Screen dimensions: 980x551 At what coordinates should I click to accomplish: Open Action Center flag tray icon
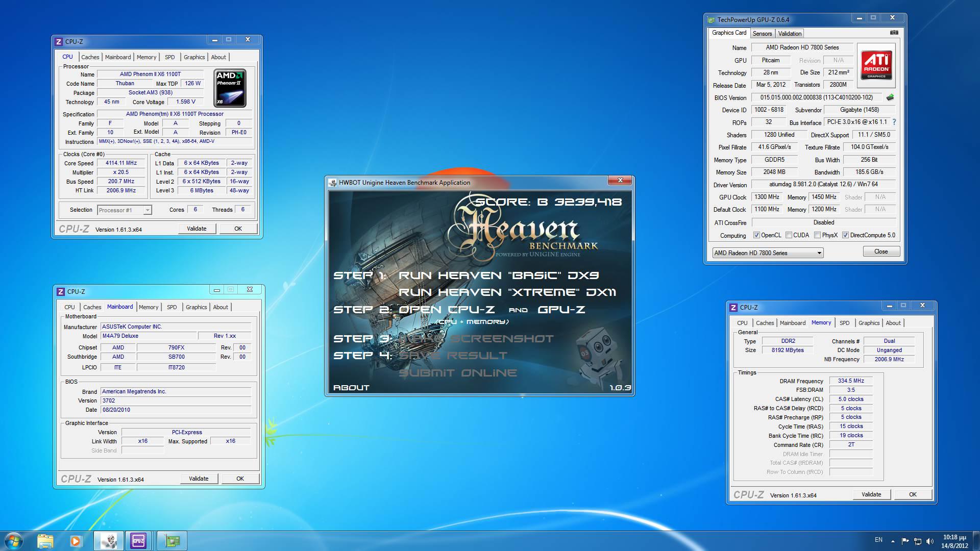pyautogui.click(x=905, y=541)
